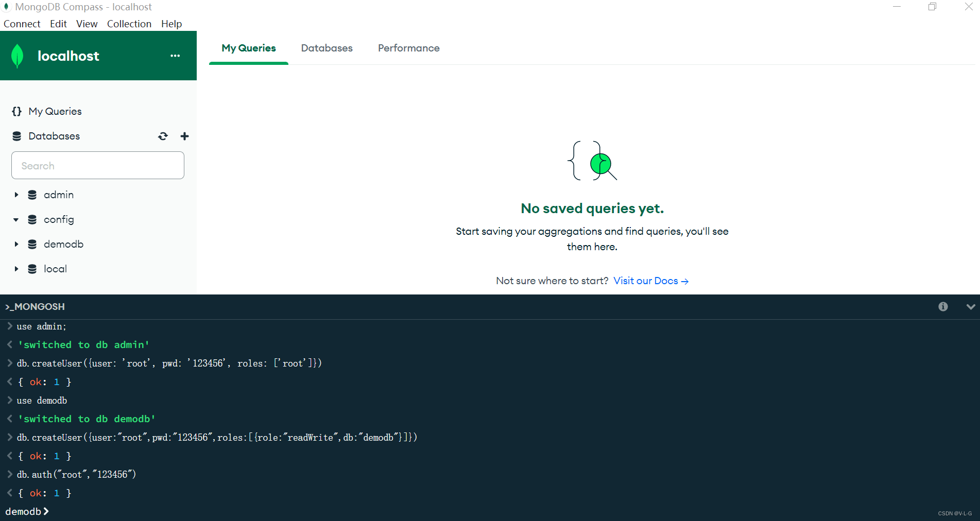
Task: Switch to the Databases tab
Action: 326,48
